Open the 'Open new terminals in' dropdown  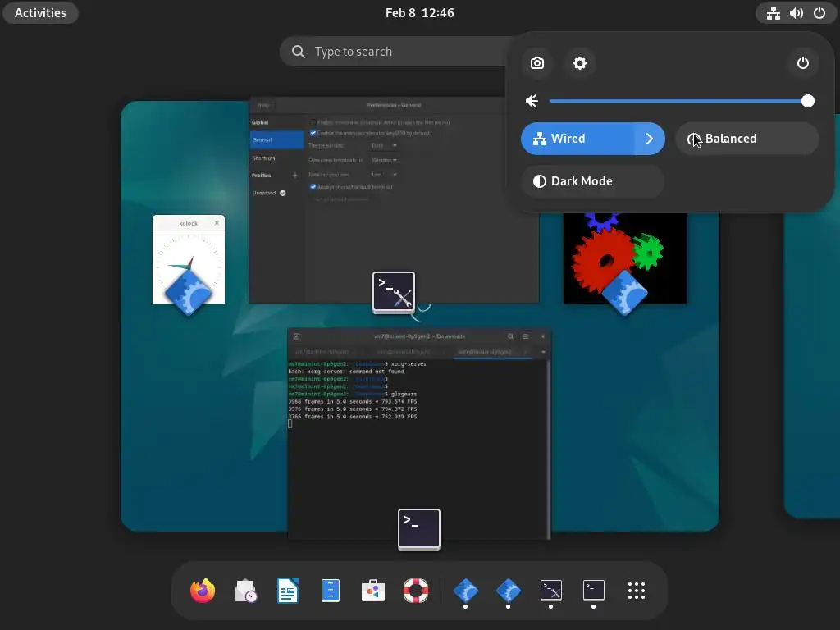pos(384,160)
